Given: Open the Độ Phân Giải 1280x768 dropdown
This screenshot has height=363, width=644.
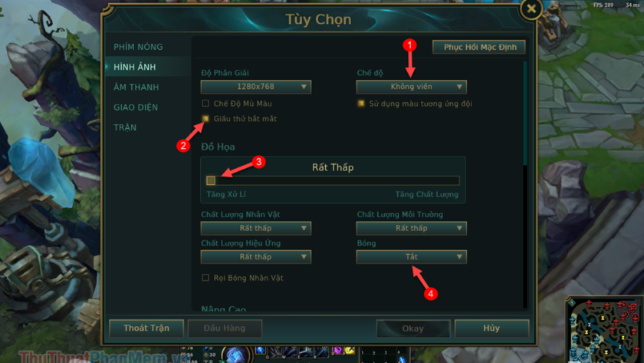Looking at the screenshot, I should [x=256, y=87].
